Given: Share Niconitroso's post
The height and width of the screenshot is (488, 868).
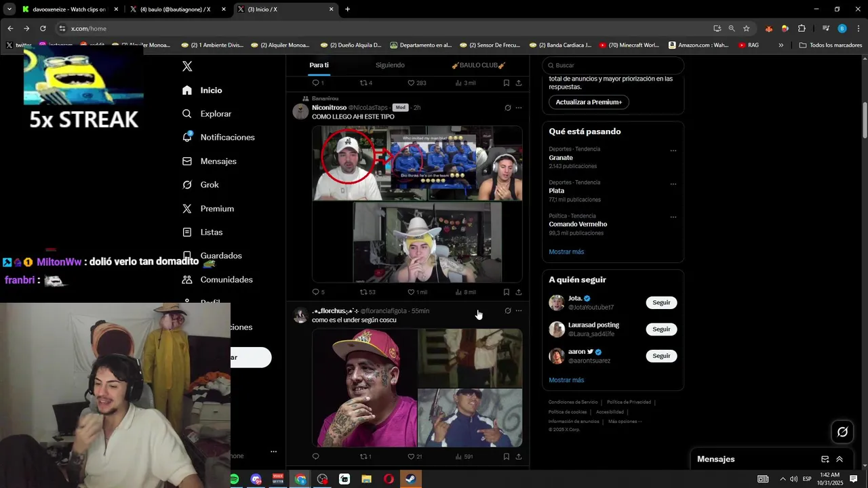Looking at the screenshot, I should 519,292.
